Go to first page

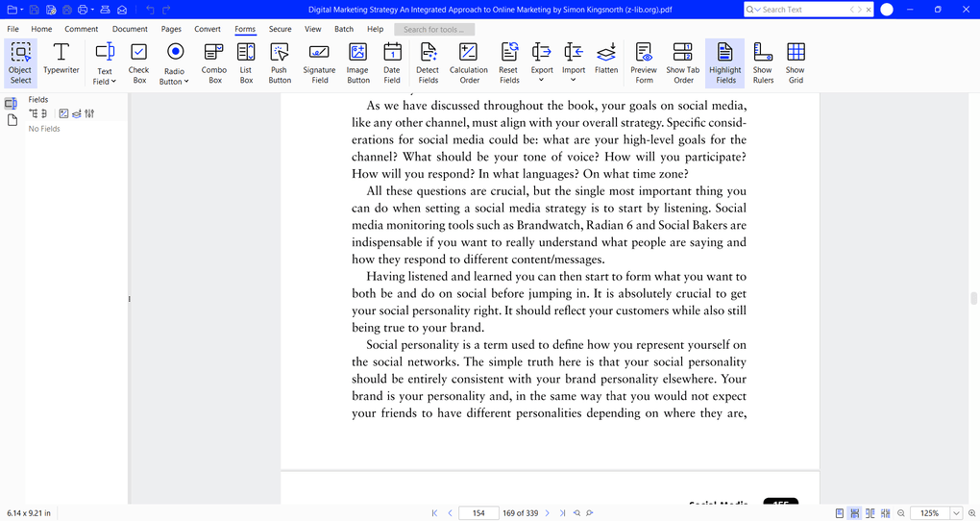pyautogui.click(x=434, y=513)
